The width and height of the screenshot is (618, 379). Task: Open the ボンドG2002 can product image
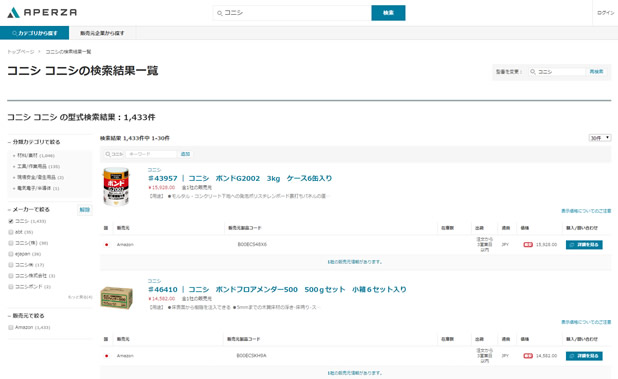point(116,187)
